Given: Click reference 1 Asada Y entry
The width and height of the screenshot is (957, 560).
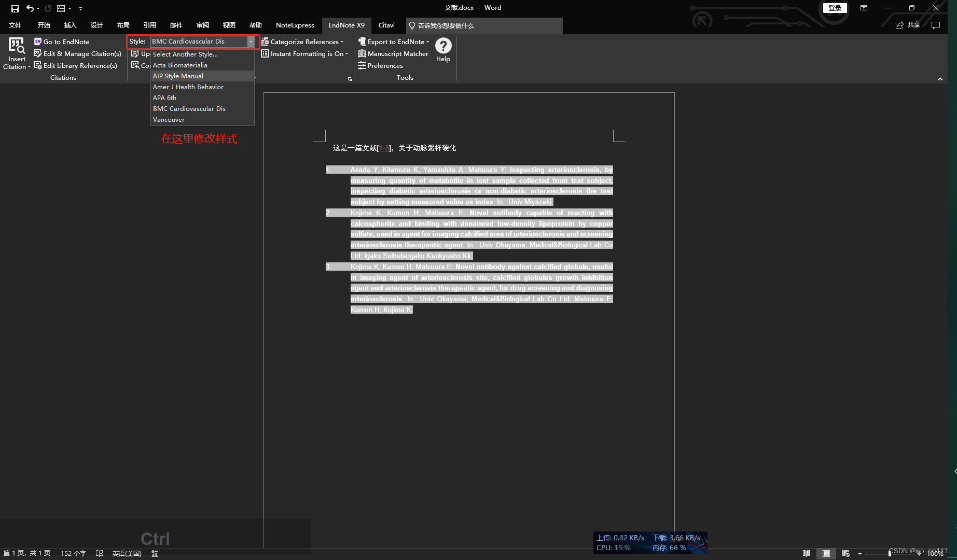Looking at the screenshot, I should (x=469, y=186).
